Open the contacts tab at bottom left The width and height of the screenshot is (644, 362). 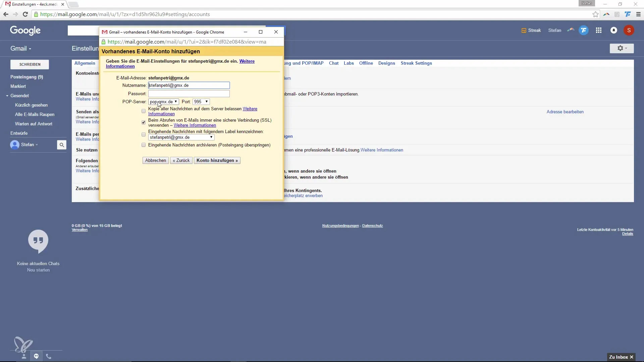(x=24, y=356)
